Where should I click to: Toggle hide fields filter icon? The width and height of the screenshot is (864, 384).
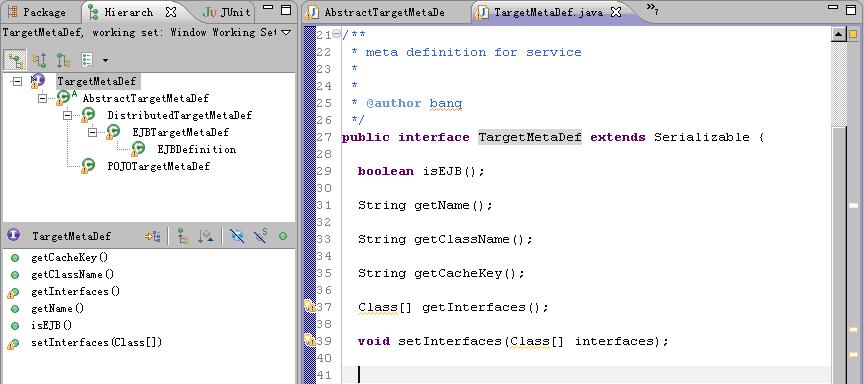pyautogui.click(x=238, y=236)
